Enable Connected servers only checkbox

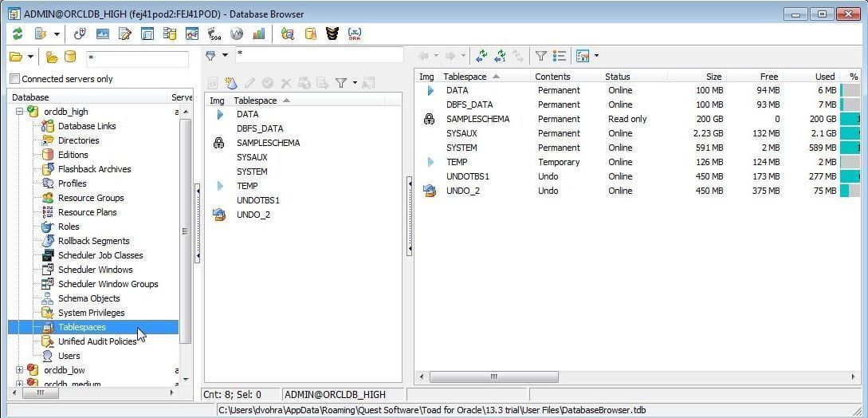[15, 79]
